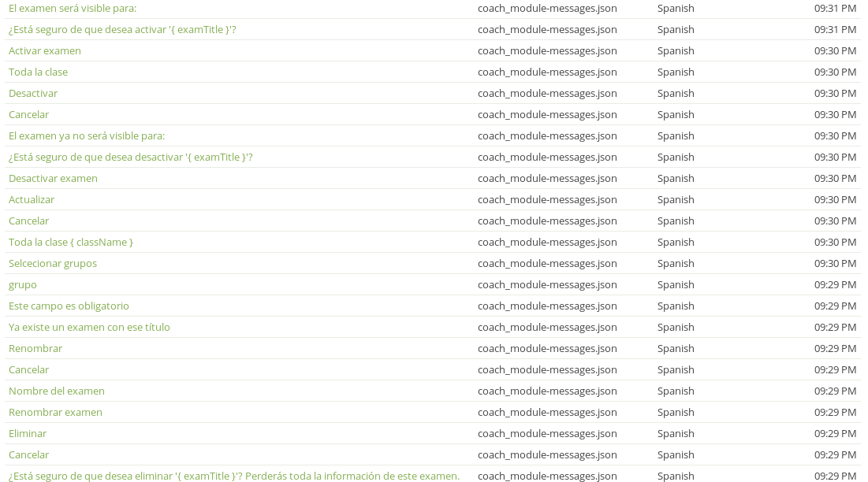Select the 'Eliminar' translation link
This screenshot has width=868, height=482.
28,434
